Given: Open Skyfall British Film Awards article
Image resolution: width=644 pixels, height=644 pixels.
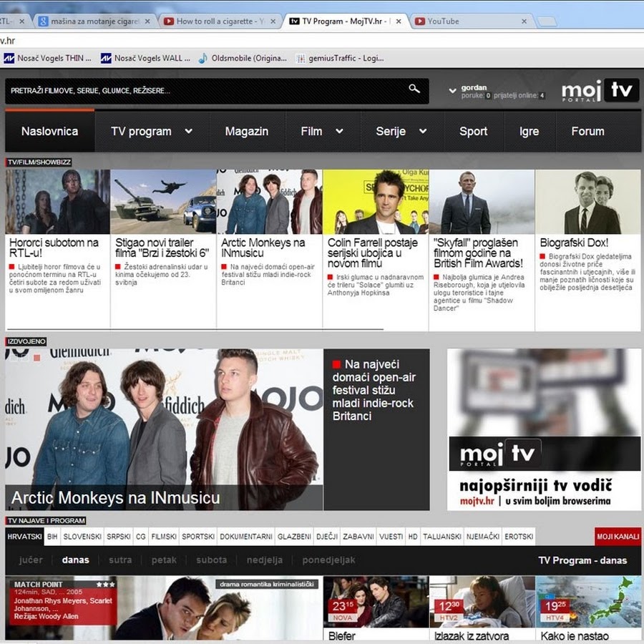Looking at the screenshot, I should (478, 253).
